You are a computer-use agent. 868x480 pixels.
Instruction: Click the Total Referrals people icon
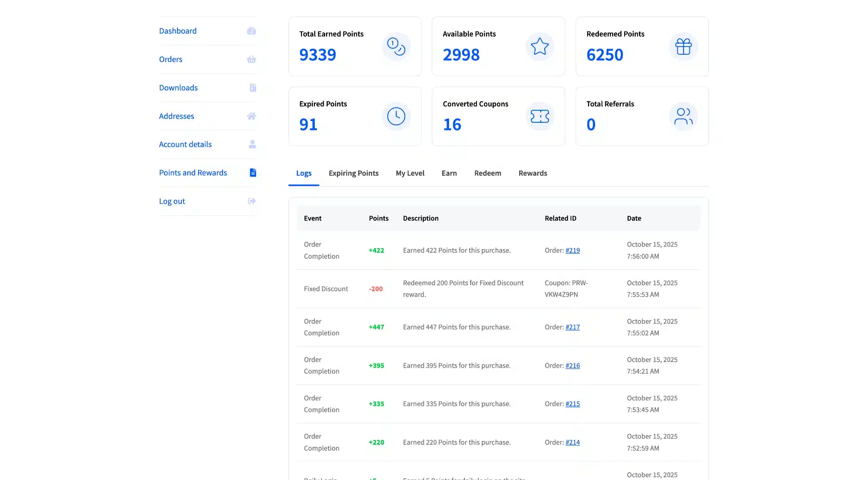683,116
